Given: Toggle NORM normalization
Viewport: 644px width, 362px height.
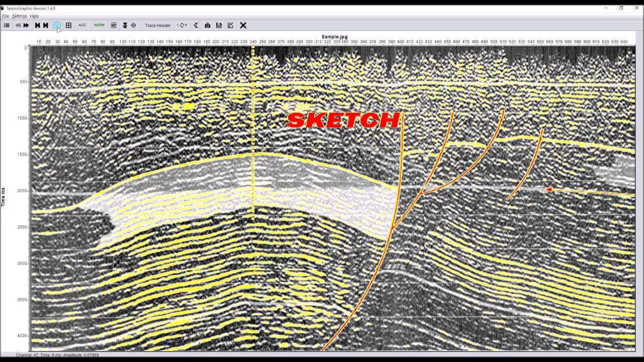Looking at the screenshot, I should point(99,25).
